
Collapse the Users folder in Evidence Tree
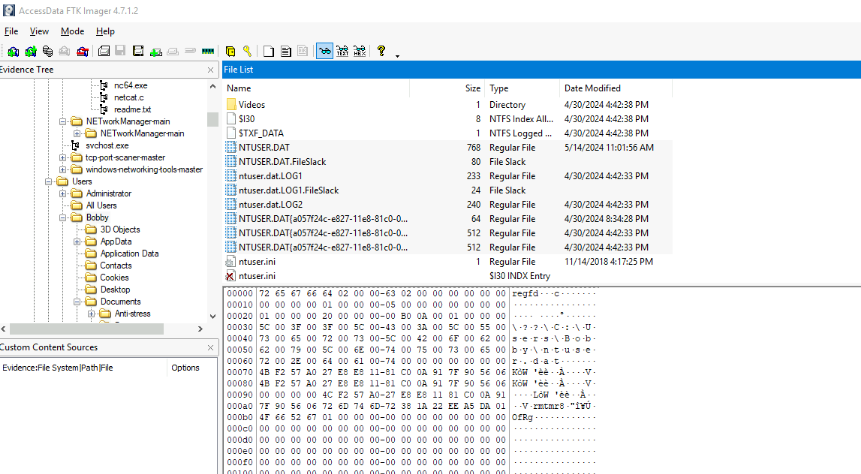click(50, 181)
